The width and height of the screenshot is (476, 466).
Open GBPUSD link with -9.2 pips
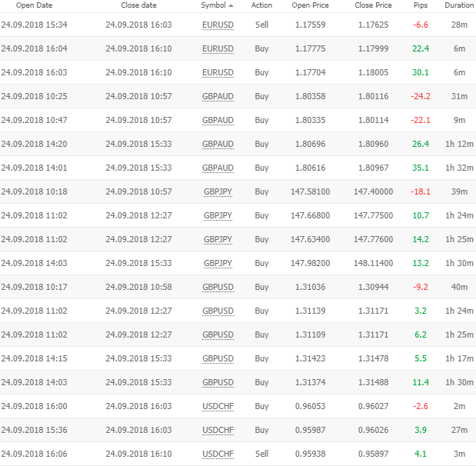[x=218, y=287]
